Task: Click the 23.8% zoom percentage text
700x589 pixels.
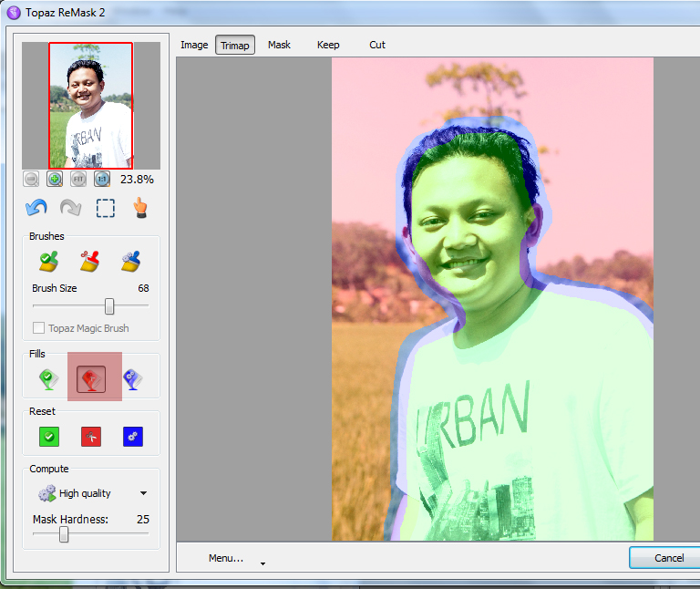Action: click(137, 180)
